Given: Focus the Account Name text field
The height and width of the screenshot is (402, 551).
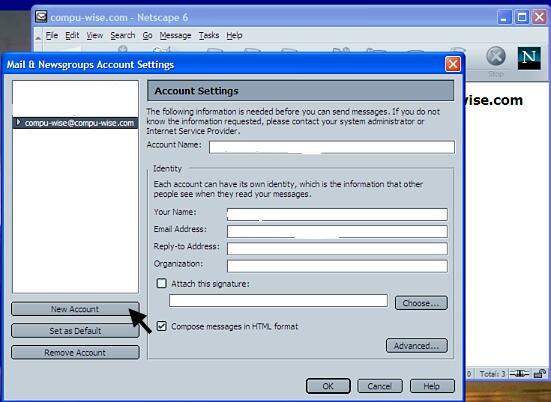Looking at the screenshot, I should (x=331, y=147).
